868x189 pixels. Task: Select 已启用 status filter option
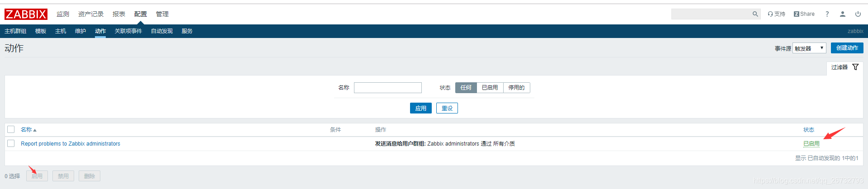[x=490, y=88]
